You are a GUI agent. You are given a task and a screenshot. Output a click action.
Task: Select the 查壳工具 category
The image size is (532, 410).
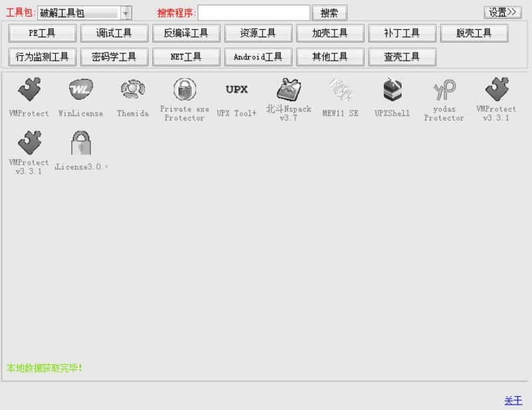pos(402,57)
